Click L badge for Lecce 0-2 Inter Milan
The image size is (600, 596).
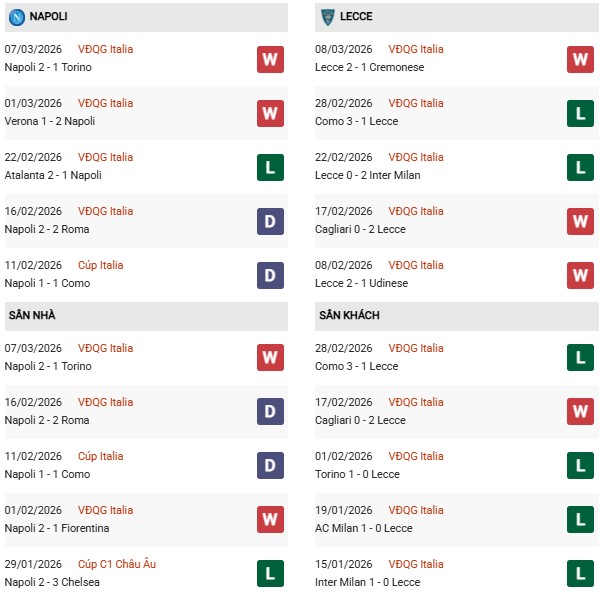point(580,167)
